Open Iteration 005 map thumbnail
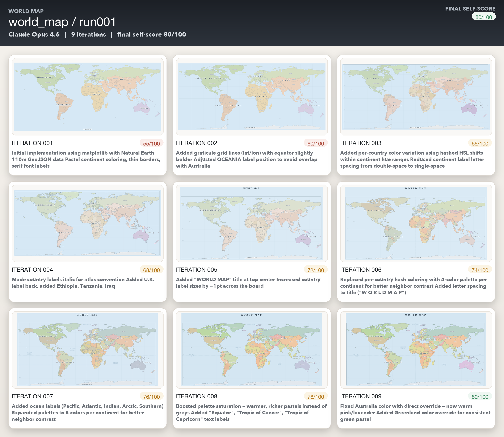Screen dimensions: 504x437 tap(252, 223)
